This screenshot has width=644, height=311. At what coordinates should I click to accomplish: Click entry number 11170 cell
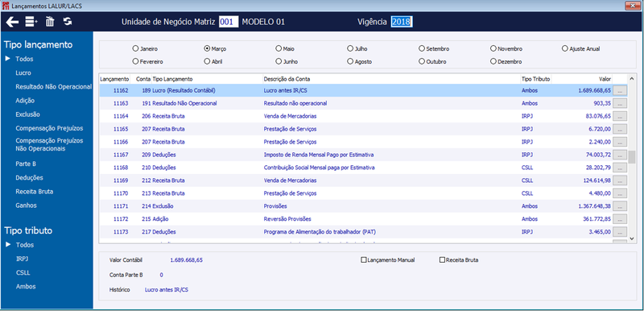coord(122,193)
